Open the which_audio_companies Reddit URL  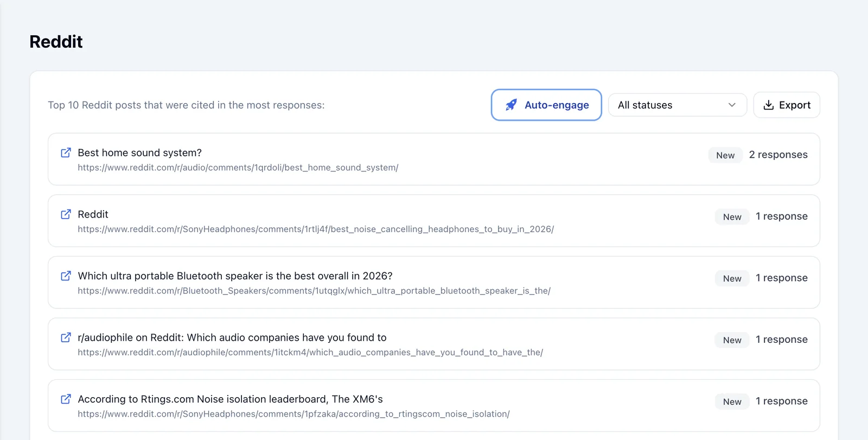(x=310, y=352)
